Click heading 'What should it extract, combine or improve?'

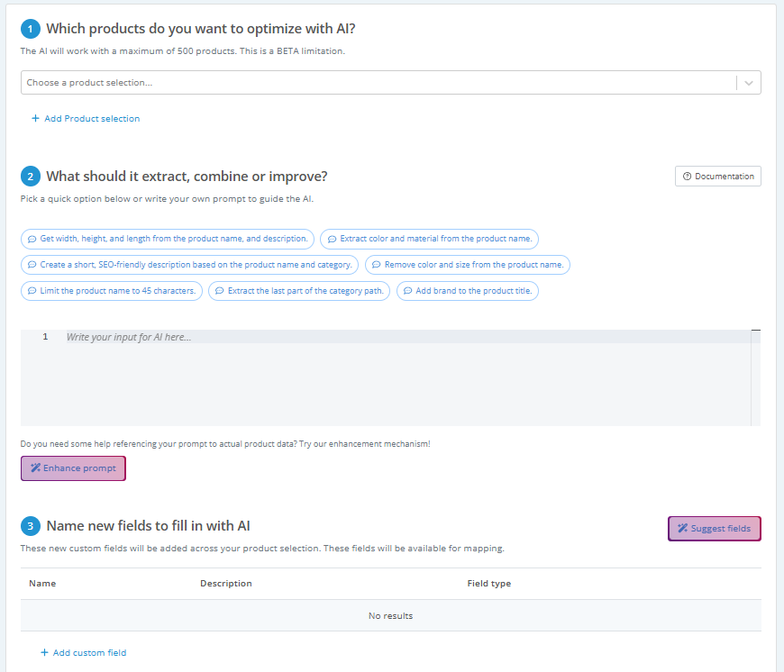click(x=187, y=177)
